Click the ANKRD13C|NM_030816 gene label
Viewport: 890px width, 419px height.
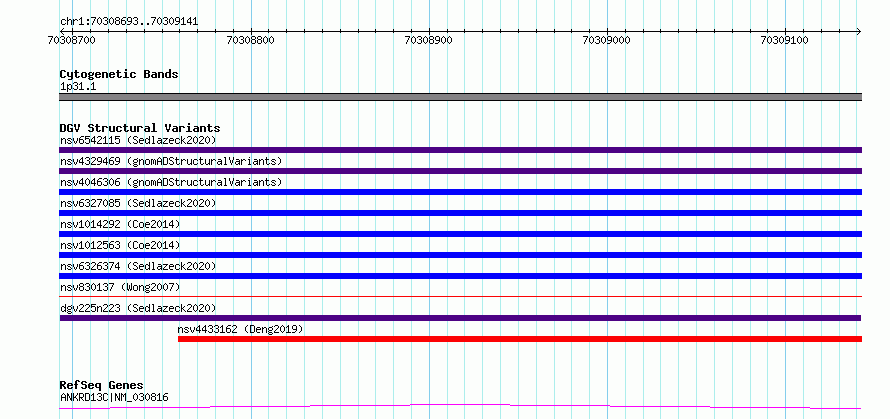pos(114,397)
